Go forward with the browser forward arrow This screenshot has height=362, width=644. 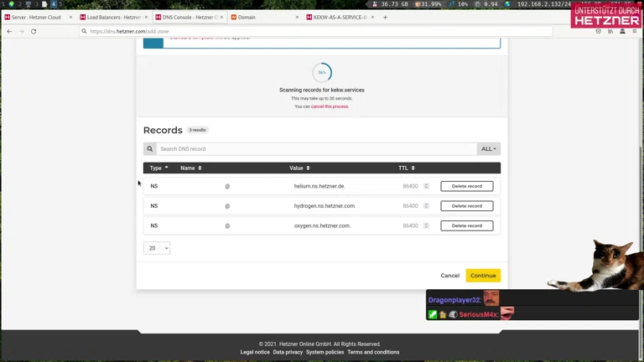pyautogui.click(x=21, y=31)
